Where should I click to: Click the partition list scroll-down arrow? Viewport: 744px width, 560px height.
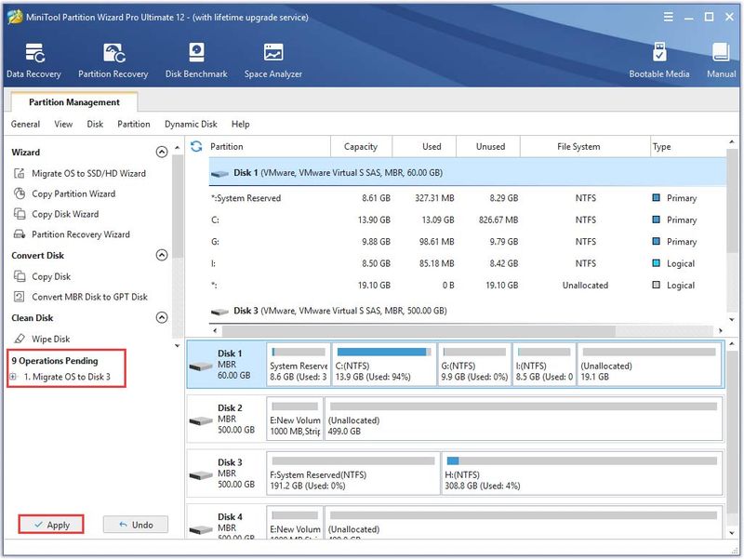pos(732,319)
